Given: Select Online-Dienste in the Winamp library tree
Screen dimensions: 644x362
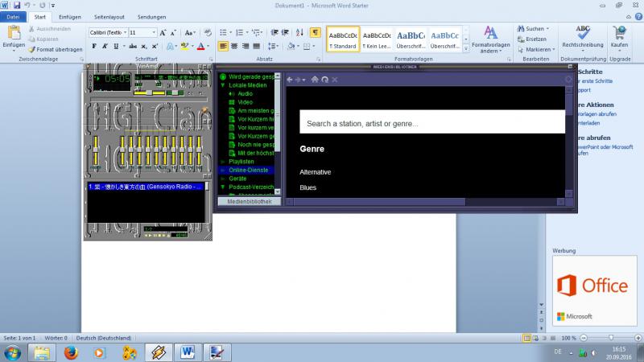Looking at the screenshot, I should tap(249, 170).
